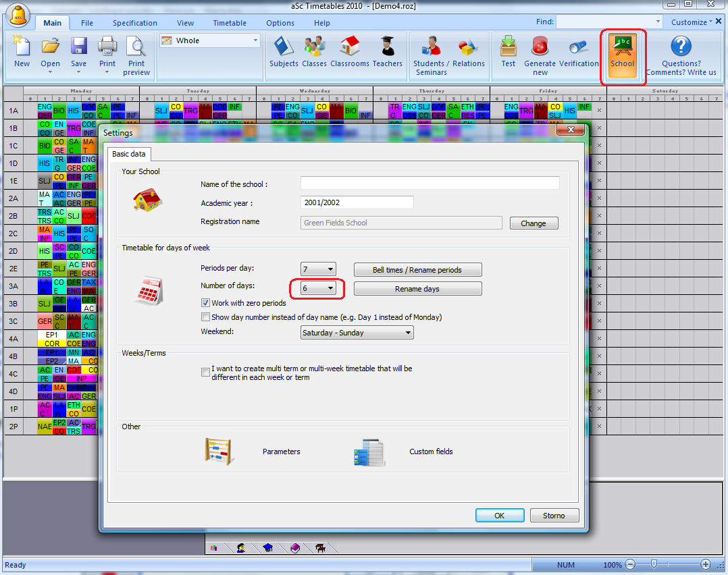Switch to the Timetable ribbon tab
This screenshot has height=575, width=728.
[230, 23]
